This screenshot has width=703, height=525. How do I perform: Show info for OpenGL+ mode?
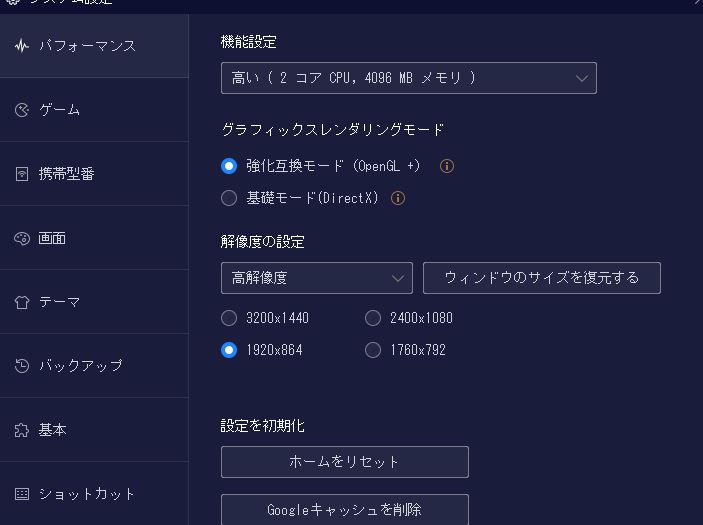[447, 166]
